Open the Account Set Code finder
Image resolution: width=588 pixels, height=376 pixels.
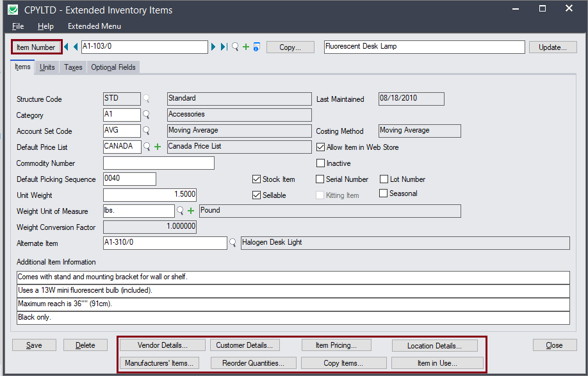(x=147, y=131)
